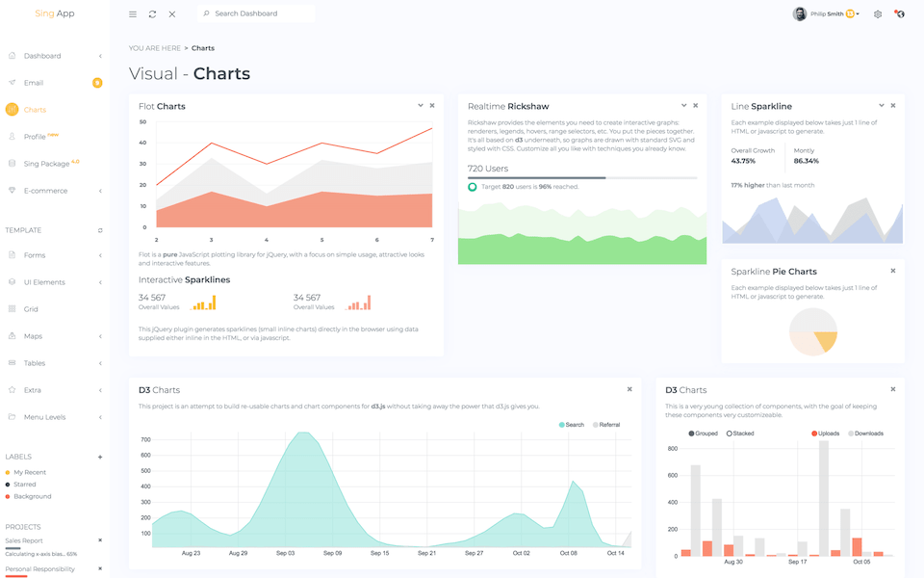The height and width of the screenshot is (578, 924).
Task: Add a new label with the plus button
Action: [x=100, y=457]
